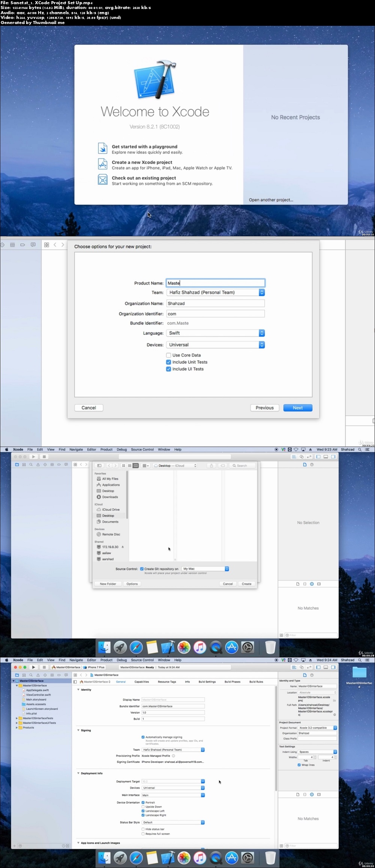This screenshot has width=375, height=868.
Task: Switch save dialog to list view
Action: pyautogui.click(x=130, y=466)
